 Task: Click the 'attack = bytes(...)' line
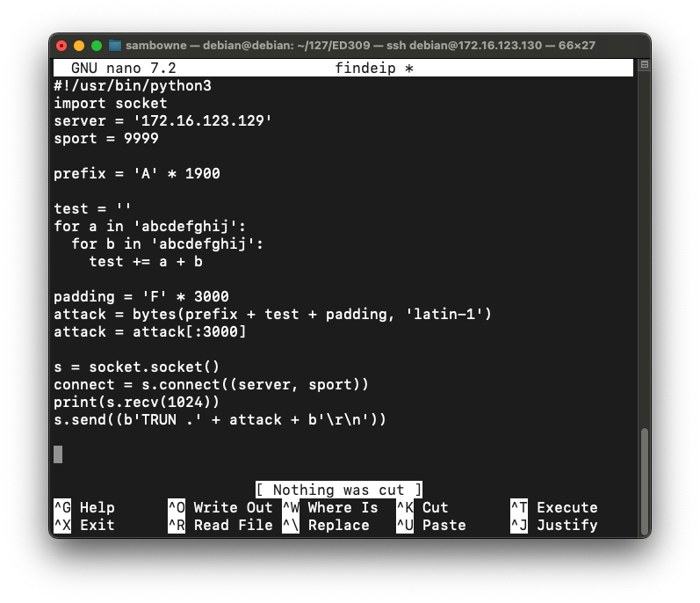pos(273,314)
